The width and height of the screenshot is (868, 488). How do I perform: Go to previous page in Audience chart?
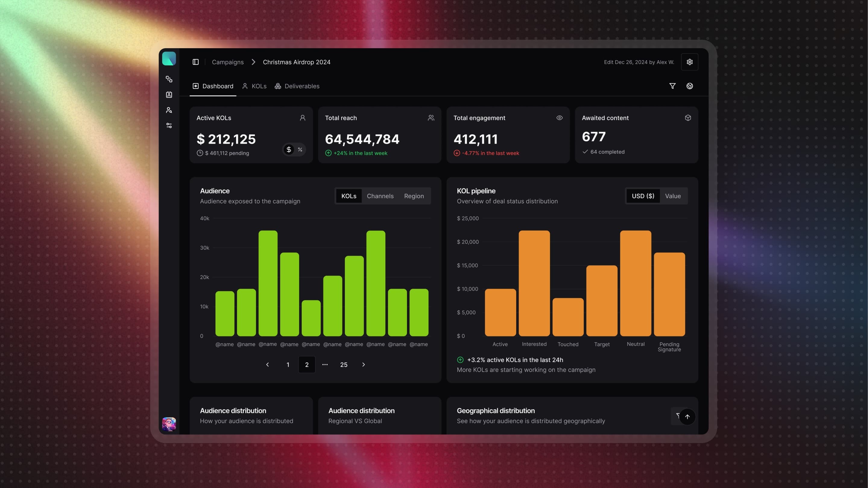click(x=267, y=364)
